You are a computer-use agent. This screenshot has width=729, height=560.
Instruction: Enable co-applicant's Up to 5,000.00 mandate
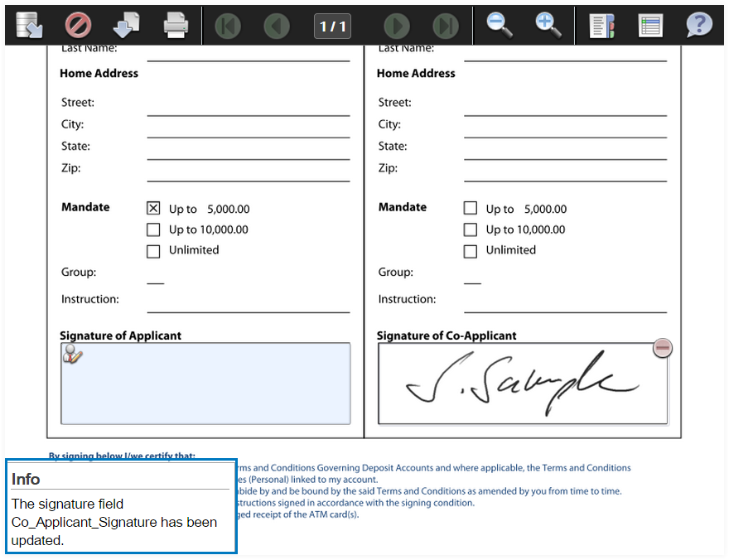(471, 209)
